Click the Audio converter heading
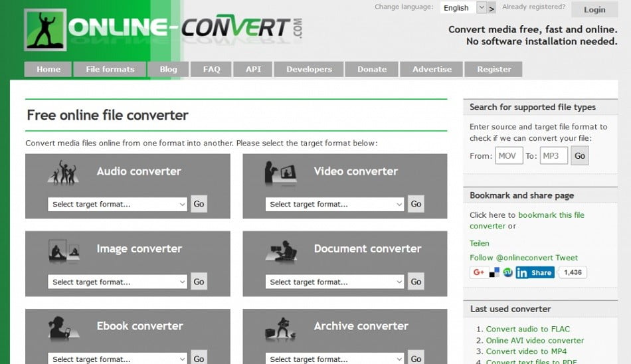 (x=139, y=171)
